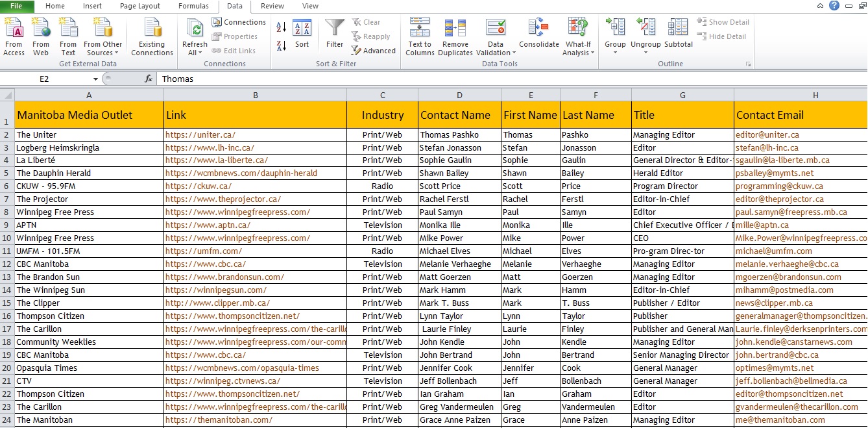The height and width of the screenshot is (428, 868).
Task: Click the Sort Z to A icon
Action: click(x=282, y=45)
